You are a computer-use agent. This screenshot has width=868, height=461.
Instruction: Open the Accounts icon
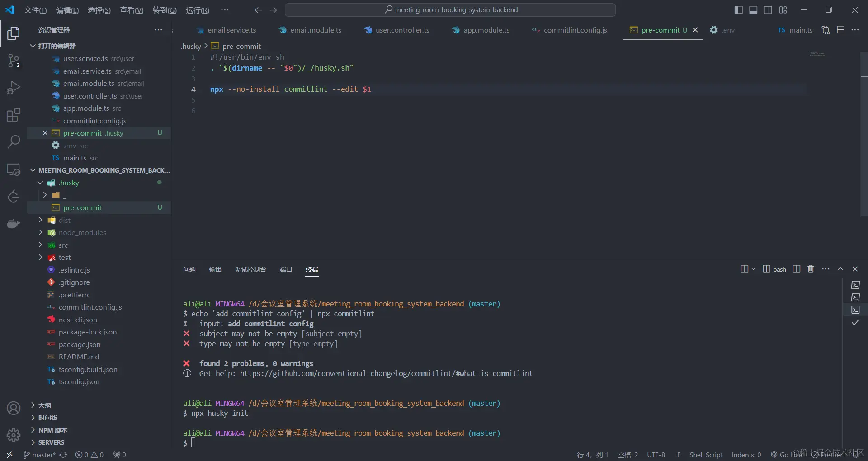point(14,408)
